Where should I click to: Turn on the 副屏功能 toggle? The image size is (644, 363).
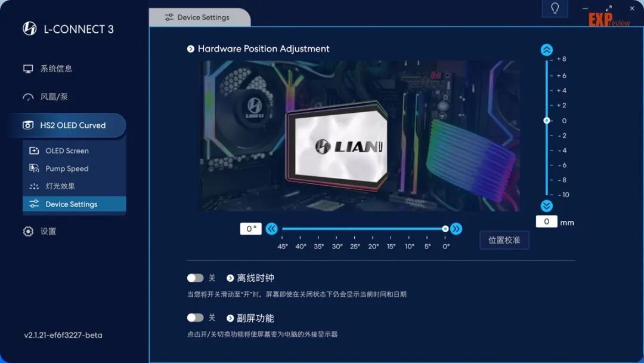(195, 318)
